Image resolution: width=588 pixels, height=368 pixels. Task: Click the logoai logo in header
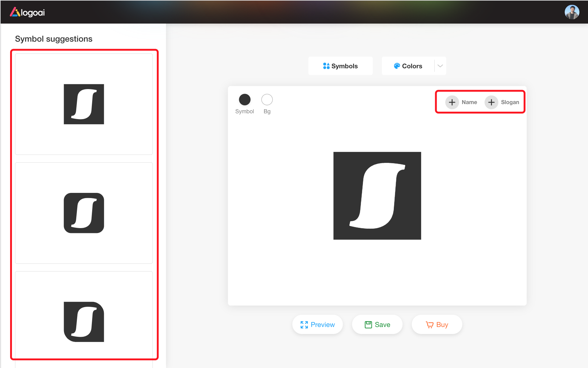(x=27, y=12)
